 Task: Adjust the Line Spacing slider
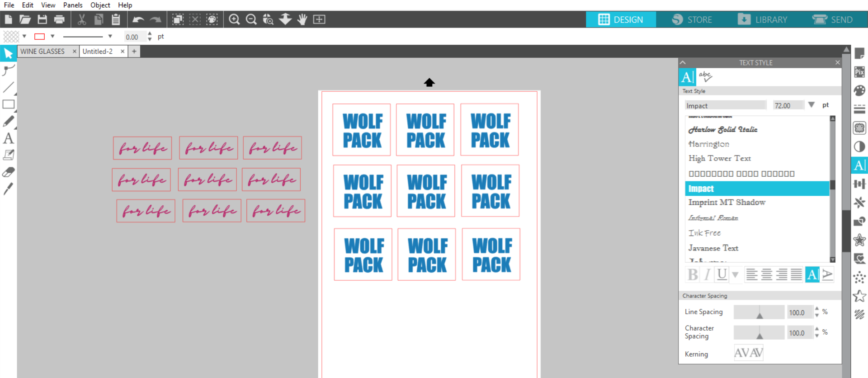(759, 312)
